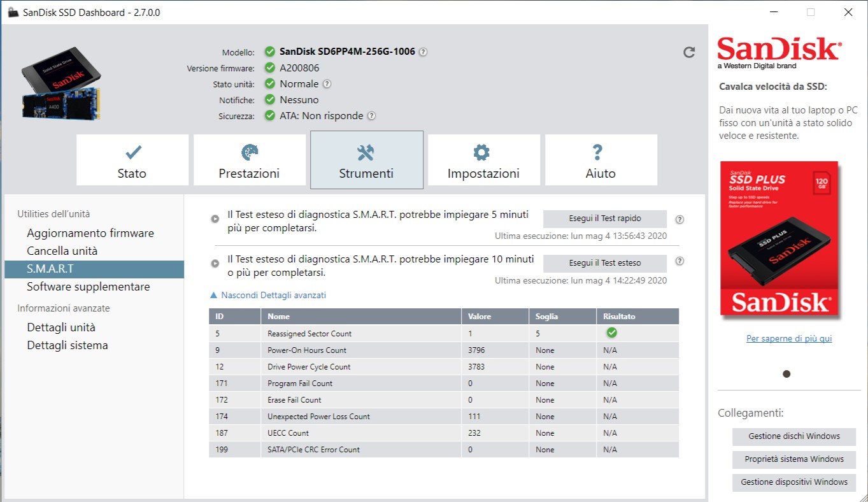Click the SSD PLUS advertisement image

[x=779, y=239]
